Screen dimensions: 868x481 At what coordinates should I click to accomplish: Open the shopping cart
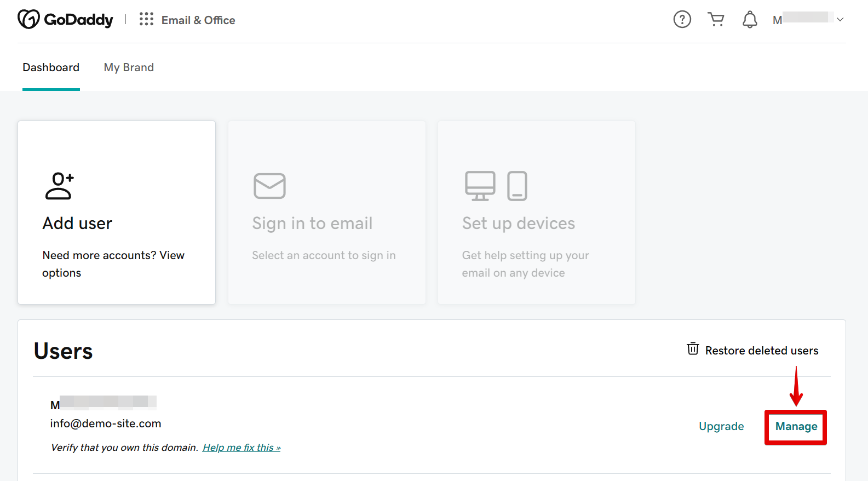point(716,20)
